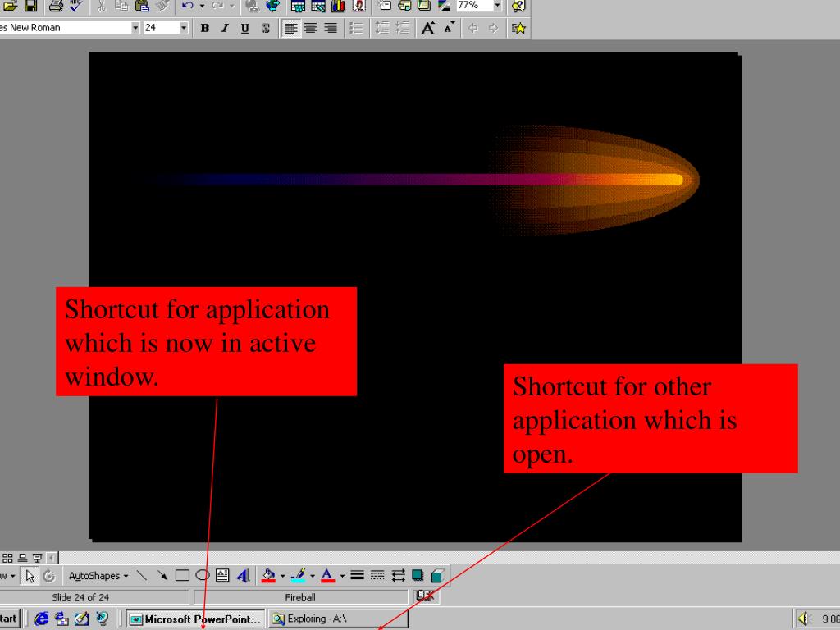
Task: Apply the red Font Color swatch
Action: (326, 576)
